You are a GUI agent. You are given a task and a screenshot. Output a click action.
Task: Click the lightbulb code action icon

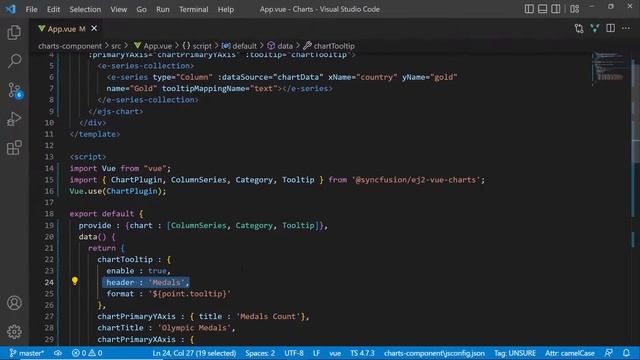75,281
